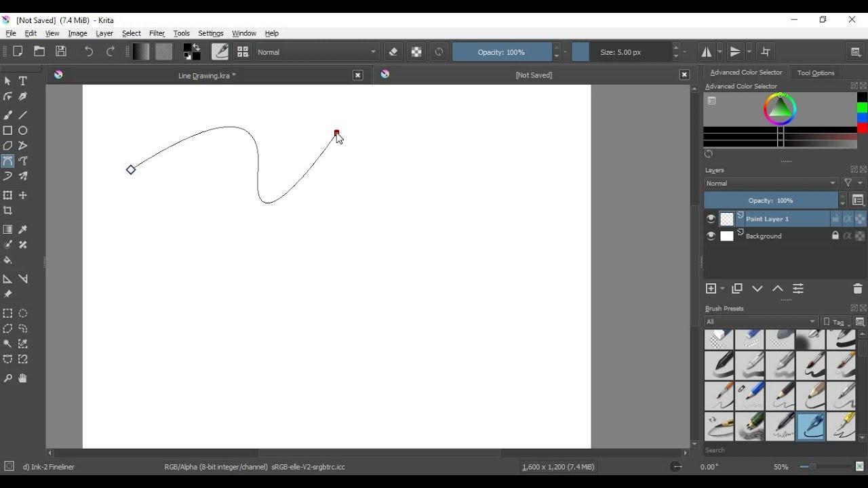
Task: Open the toolbar blending mode Normal dropdown
Action: (x=317, y=52)
